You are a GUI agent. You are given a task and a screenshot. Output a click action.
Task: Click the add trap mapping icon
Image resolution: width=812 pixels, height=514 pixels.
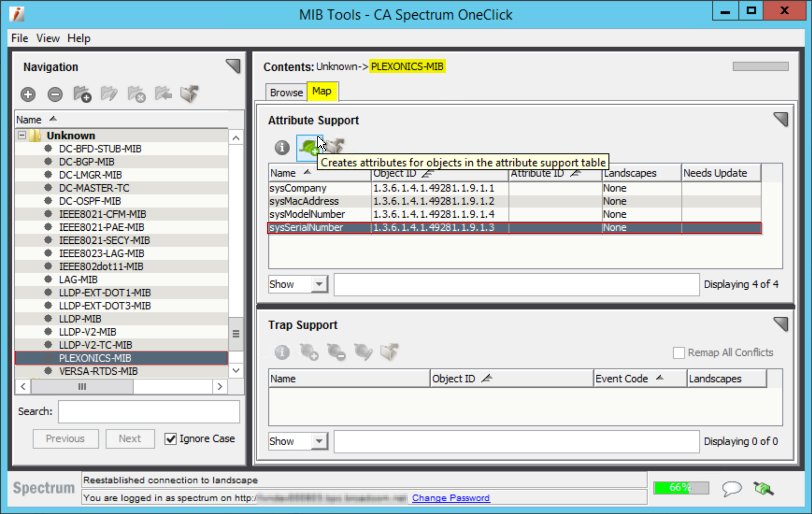point(309,352)
